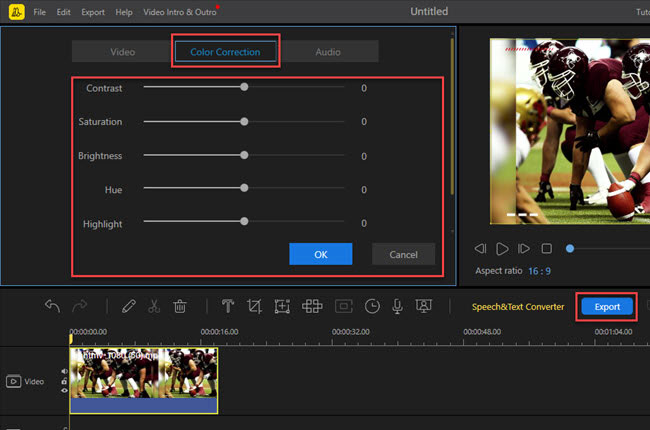The image size is (650, 430).
Task: Click the Saturation value 0
Action: click(364, 122)
